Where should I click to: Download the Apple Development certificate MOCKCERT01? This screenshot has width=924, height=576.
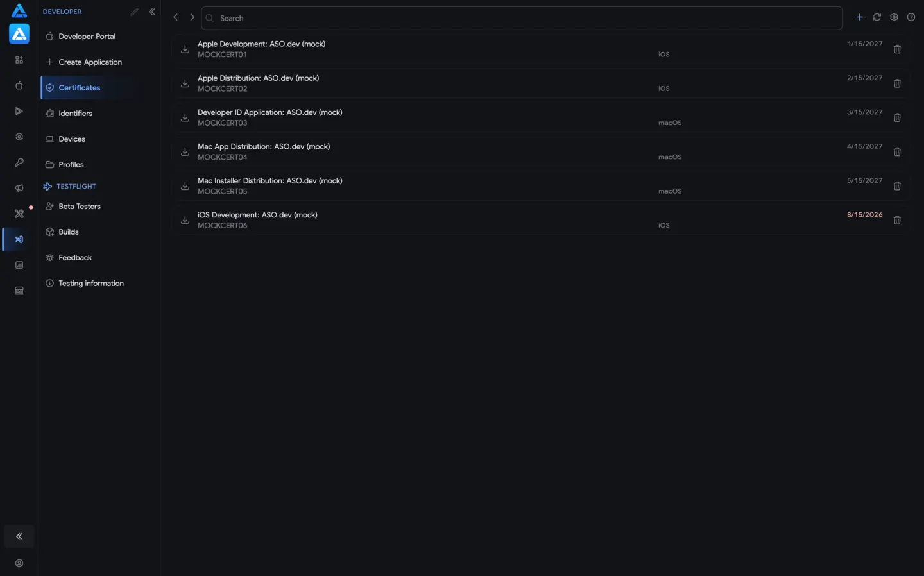[185, 49]
